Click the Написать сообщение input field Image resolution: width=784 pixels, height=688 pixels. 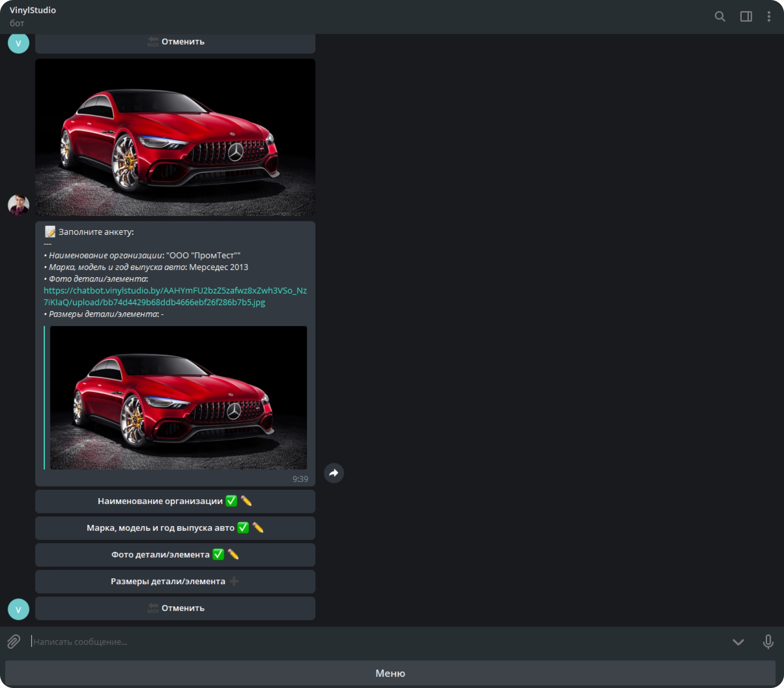click(x=379, y=642)
